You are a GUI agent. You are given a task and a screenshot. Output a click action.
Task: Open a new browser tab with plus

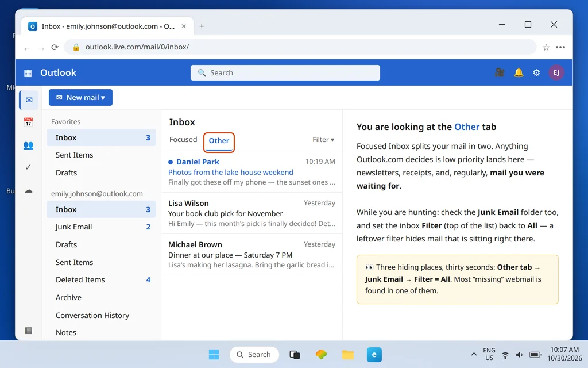point(202,26)
